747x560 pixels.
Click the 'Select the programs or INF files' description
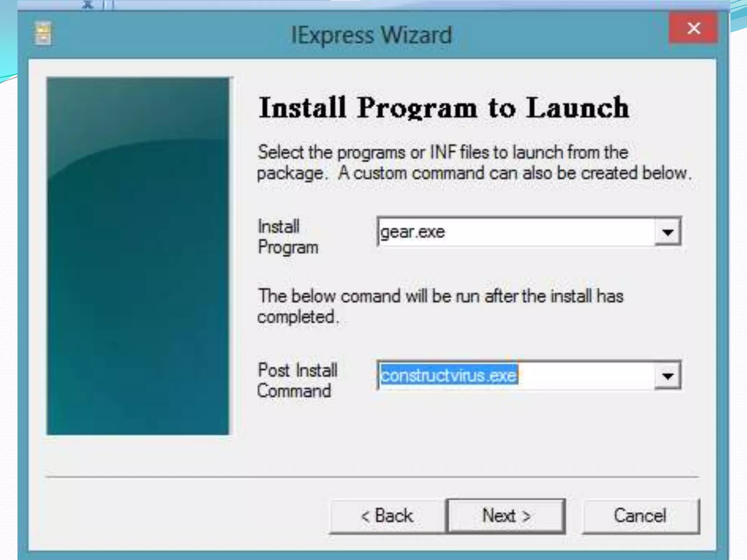point(475,163)
